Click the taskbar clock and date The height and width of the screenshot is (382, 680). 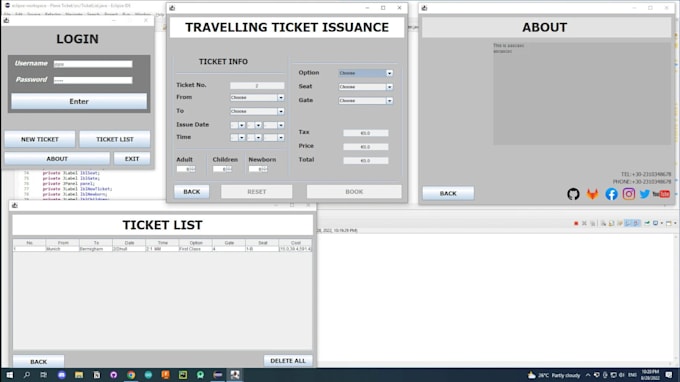point(650,375)
